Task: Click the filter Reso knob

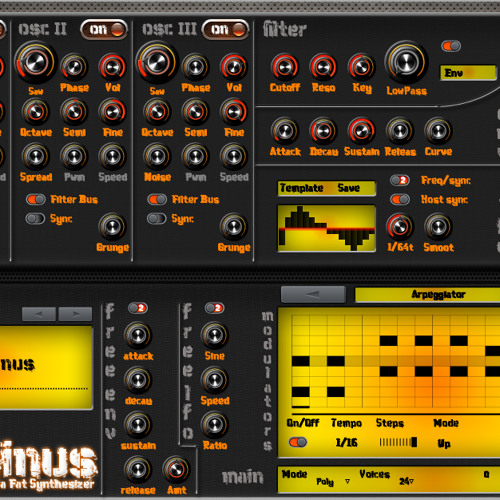Action: tap(323, 67)
